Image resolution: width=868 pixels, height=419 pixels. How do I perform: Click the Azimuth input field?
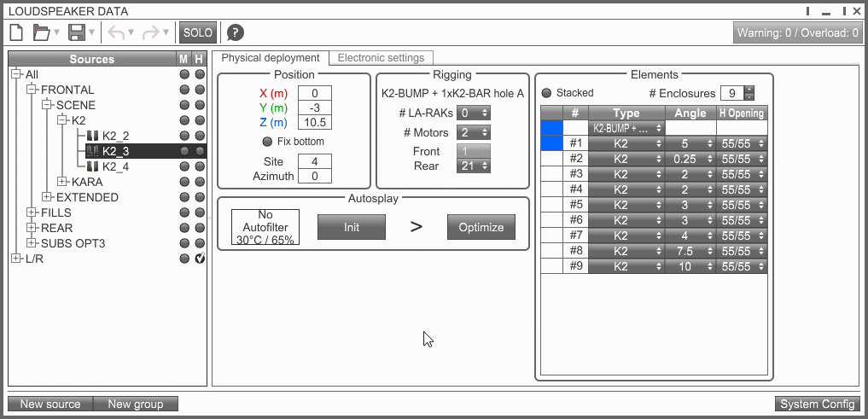tap(314, 176)
